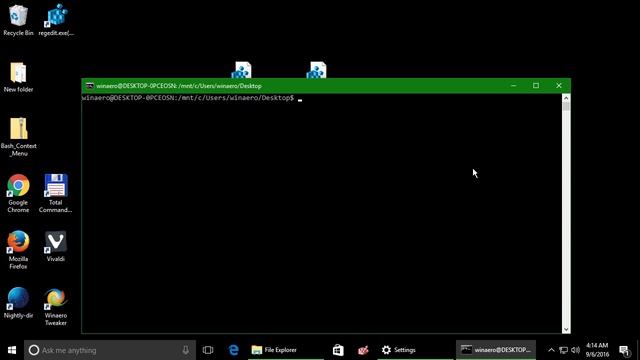Select the New folder desktop icon

point(18,77)
